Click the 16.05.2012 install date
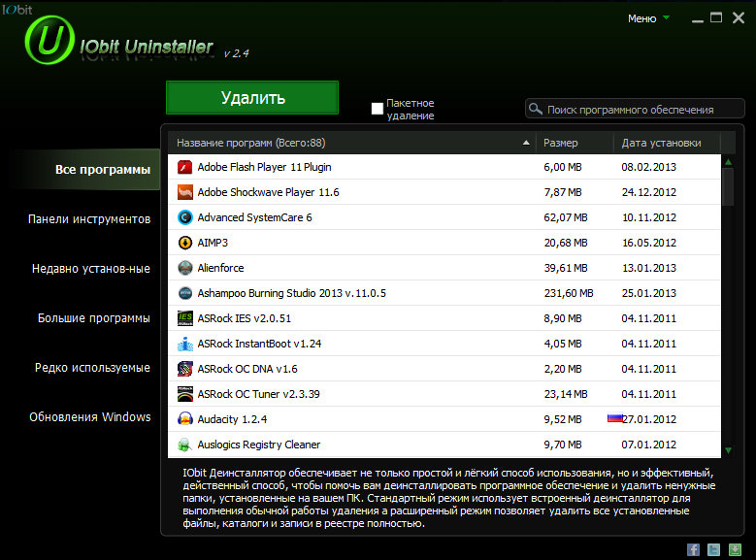 tap(649, 243)
